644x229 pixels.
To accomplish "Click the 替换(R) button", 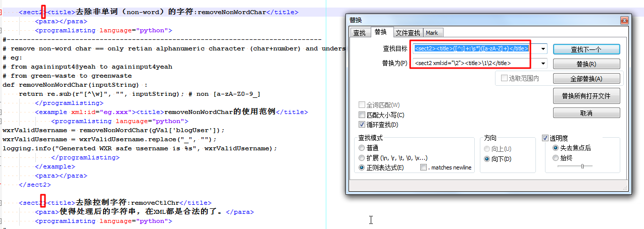I will [x=586, y=64].
